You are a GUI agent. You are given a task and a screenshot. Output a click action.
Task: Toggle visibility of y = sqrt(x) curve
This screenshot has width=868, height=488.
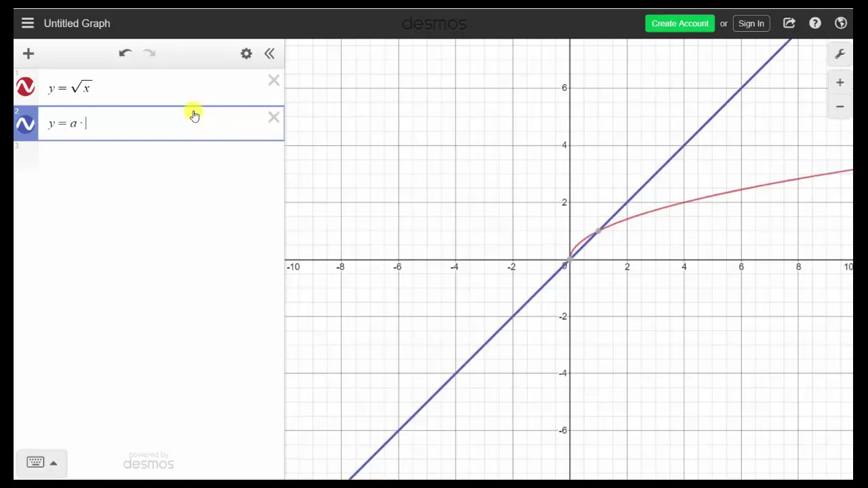(x=25, y=87)
